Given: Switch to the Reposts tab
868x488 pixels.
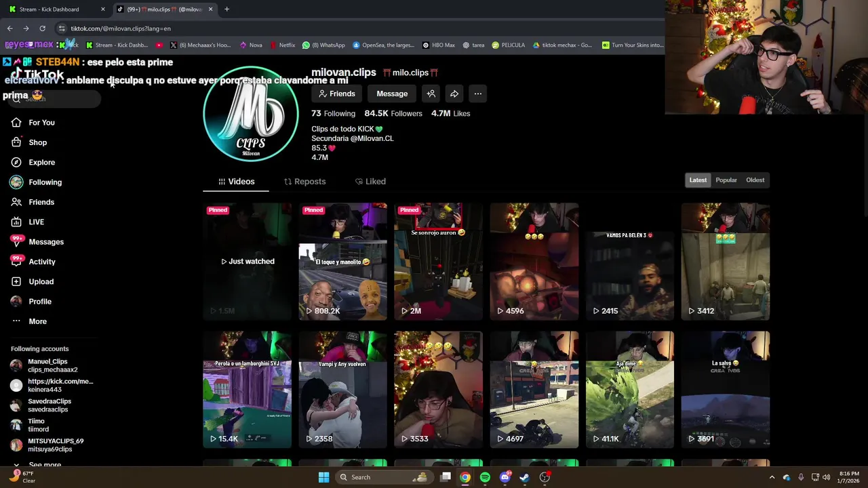Looking at the screenshot, I should click(x=304, y=182).
